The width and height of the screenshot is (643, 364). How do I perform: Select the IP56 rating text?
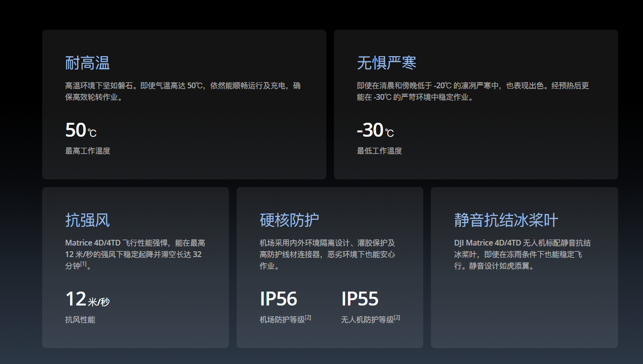pyautogui.click(x=278, y=299)
